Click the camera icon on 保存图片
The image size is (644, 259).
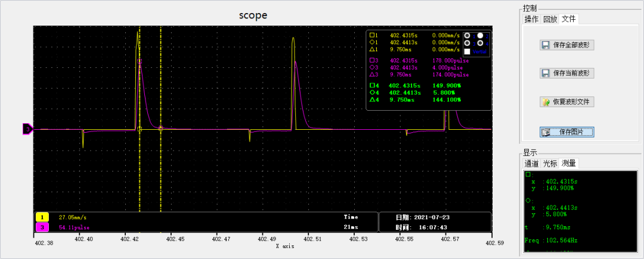coord(545,132)
